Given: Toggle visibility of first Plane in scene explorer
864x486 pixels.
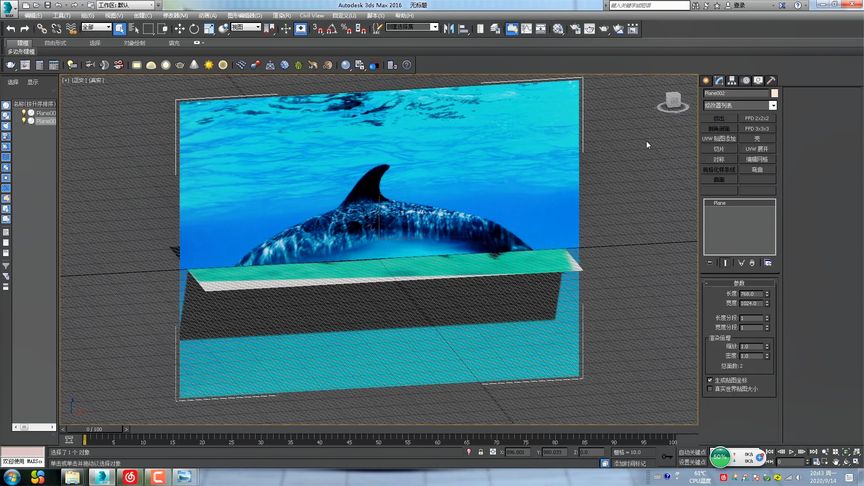Looking at the screenshot, I should point(24,113).
